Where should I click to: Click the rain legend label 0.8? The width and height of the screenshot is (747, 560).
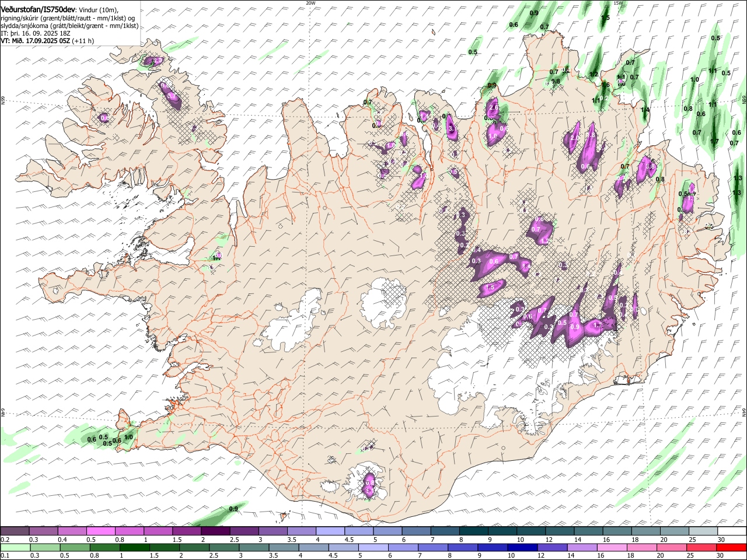94,556
